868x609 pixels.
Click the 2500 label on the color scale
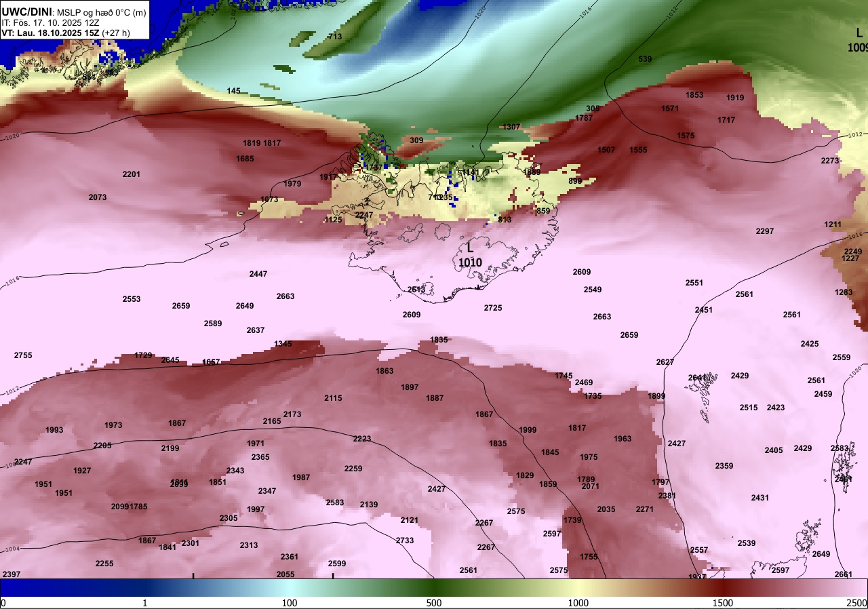(x=858, y=603)
